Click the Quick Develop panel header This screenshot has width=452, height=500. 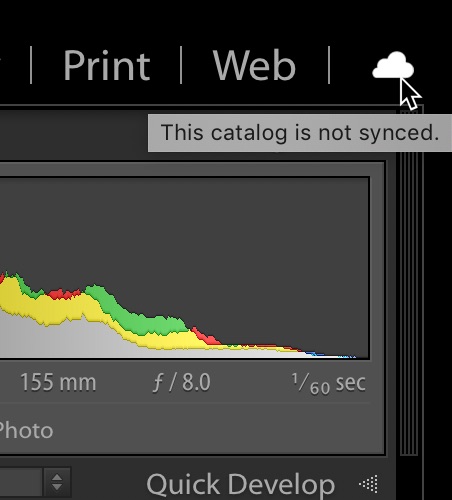coord(241,484)
